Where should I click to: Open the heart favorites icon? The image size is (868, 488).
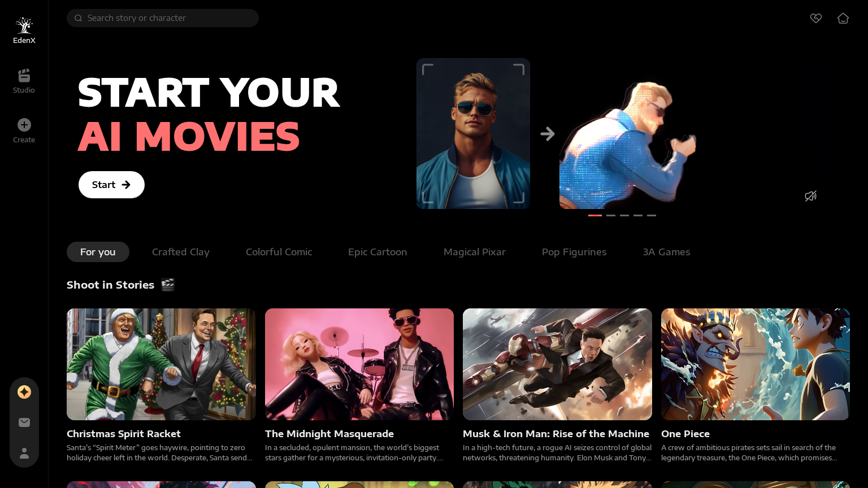click(x=815, y=18)
